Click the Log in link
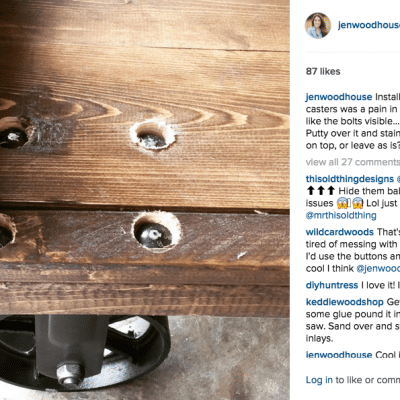The height and width of the screenshot is (400, 400). pyautogui.click(x=319, y=380)
